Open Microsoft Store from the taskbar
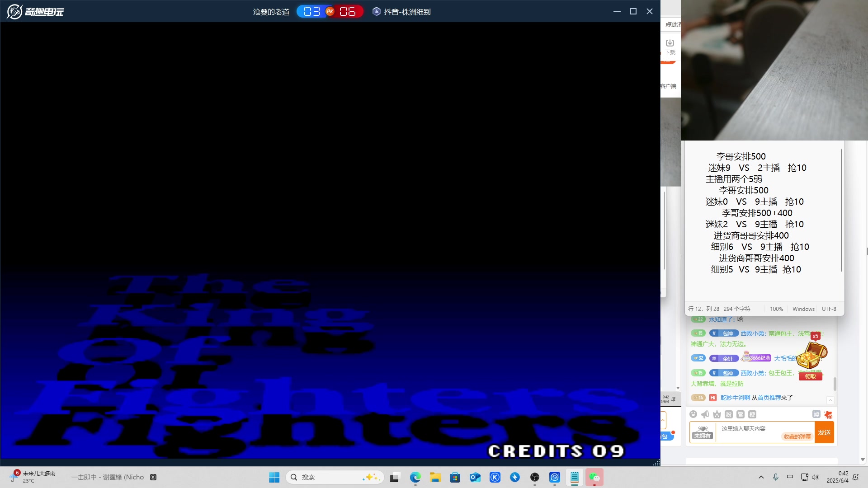This screenshot has width=868, height=488. [x=455, y=477]
